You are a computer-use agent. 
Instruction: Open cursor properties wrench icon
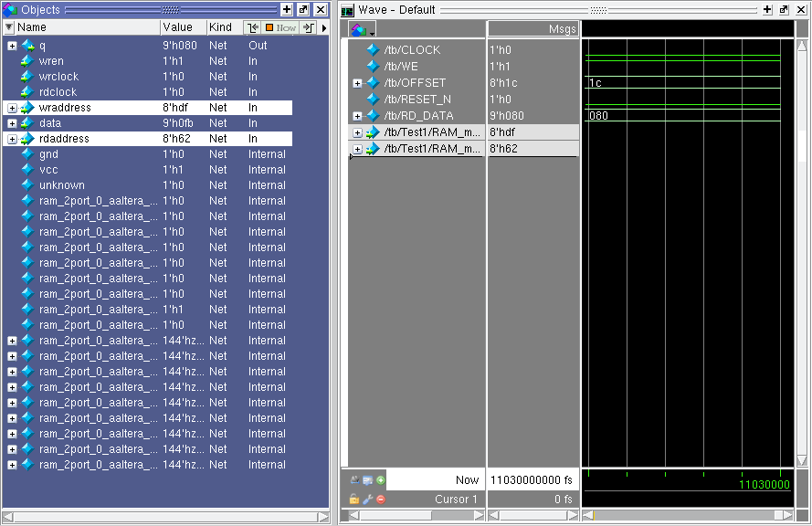click(367, 500)
